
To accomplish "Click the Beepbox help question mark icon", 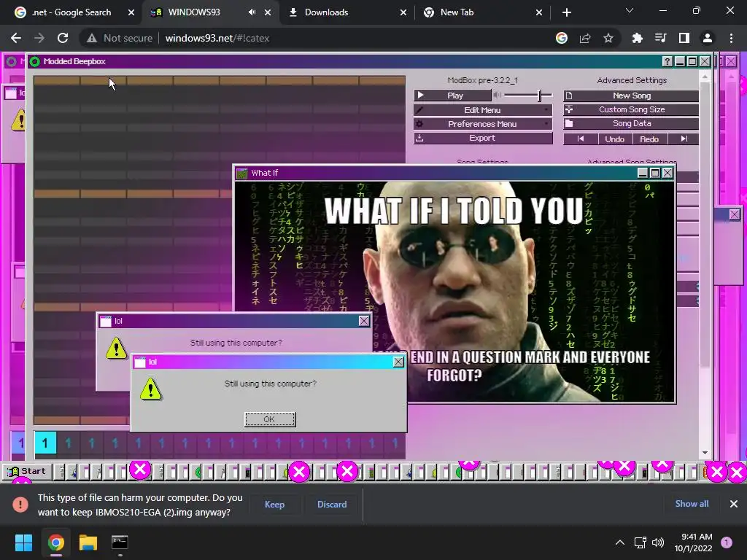I will (x=667, y=61).
